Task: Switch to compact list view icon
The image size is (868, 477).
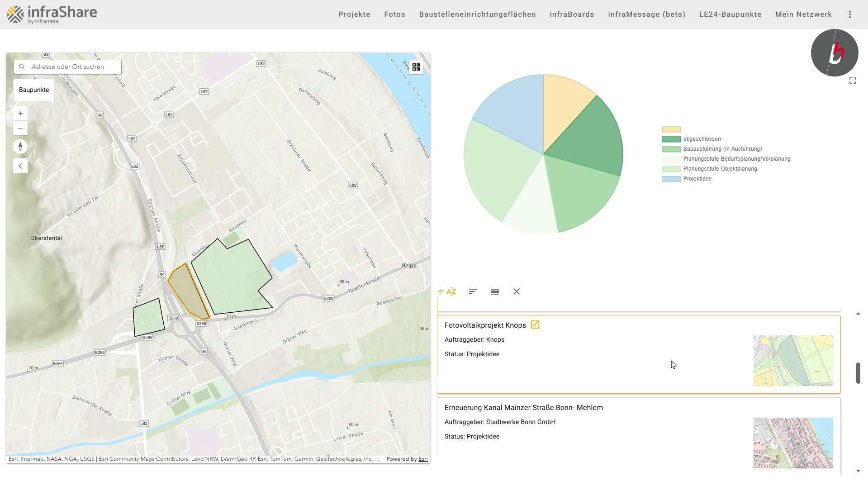Action: pos(494,291)
